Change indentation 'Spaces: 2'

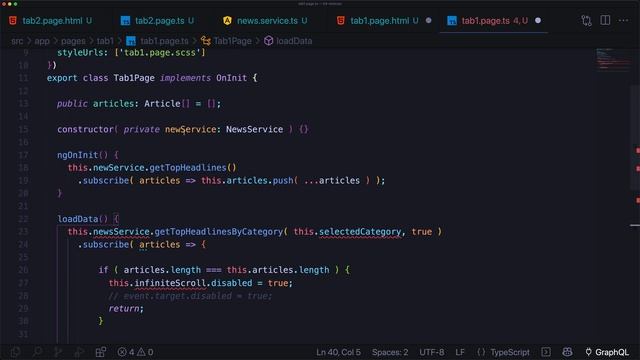[390, 352]
